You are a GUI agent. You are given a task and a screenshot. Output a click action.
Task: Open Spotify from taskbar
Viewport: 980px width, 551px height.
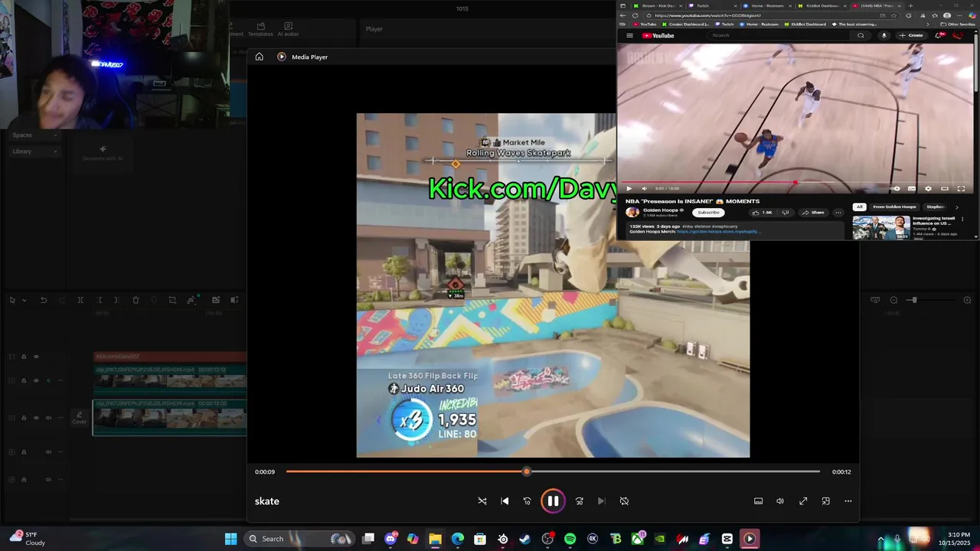click(x=570, y=539)
